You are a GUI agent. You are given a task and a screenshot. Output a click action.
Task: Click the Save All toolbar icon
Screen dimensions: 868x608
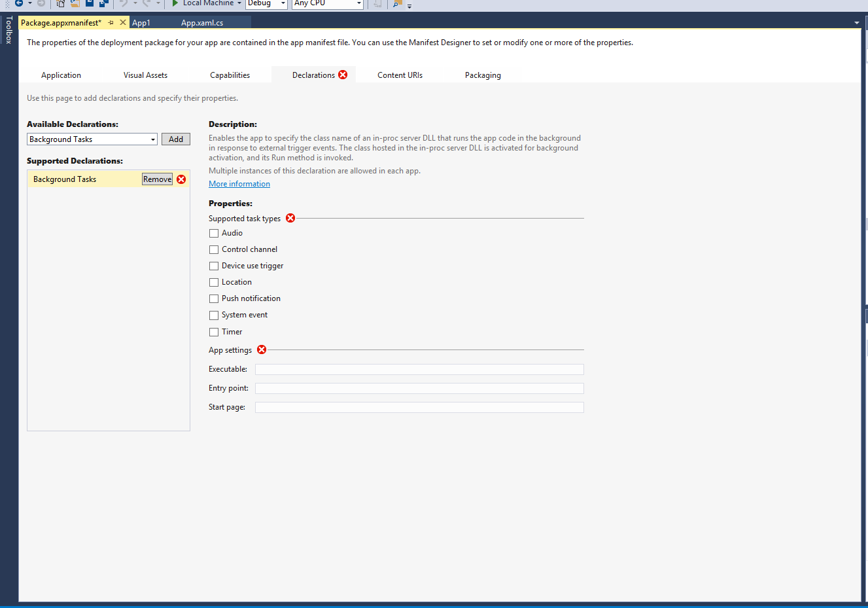[x=103, y=3]
